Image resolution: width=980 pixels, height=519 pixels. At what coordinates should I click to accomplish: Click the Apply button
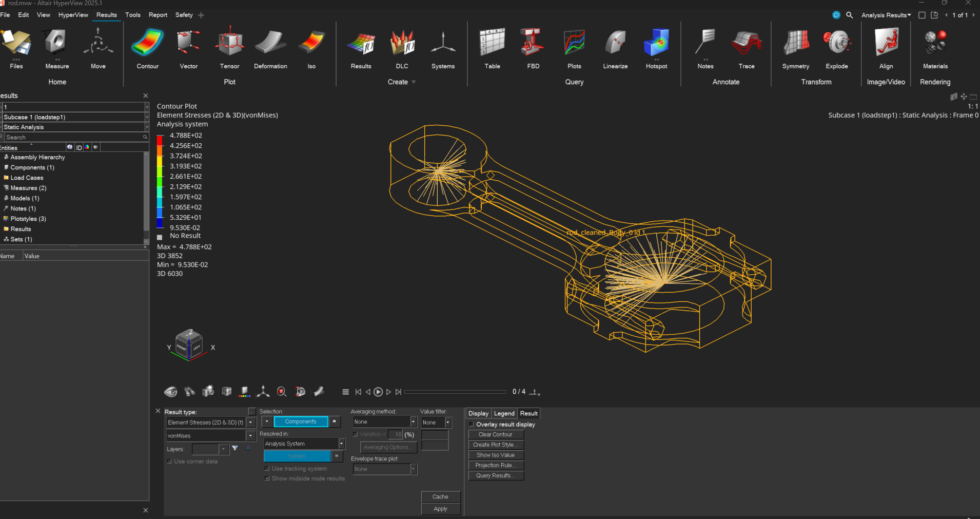pyautogui.click(x=440, y=509)
